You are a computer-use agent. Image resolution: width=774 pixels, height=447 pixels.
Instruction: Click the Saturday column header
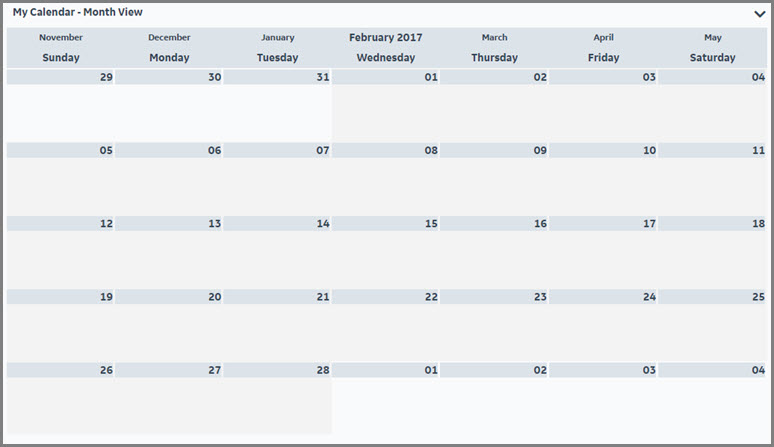[712, 58]
